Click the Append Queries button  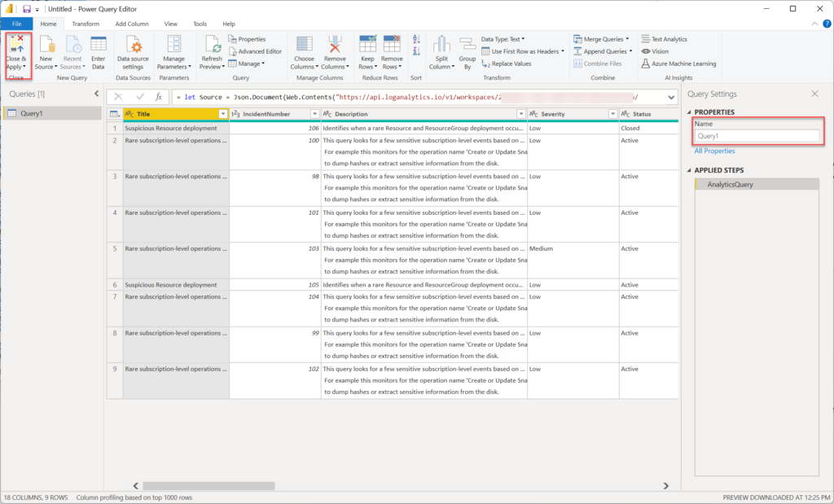604,51
